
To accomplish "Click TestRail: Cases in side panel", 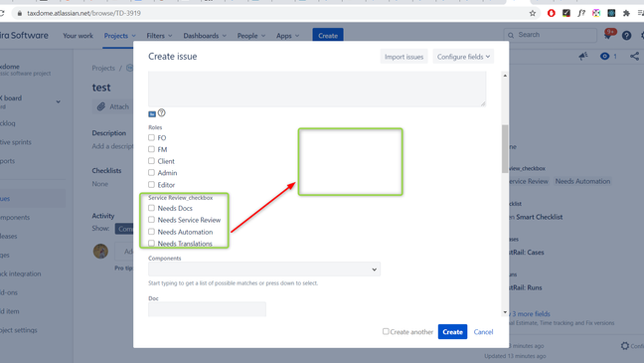I will (526, 253).
